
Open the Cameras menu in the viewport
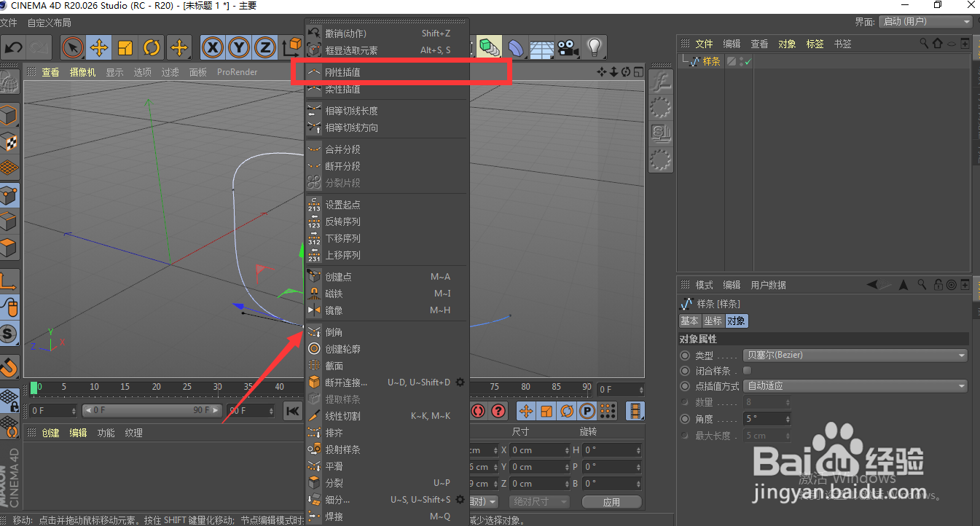(82, 72)
